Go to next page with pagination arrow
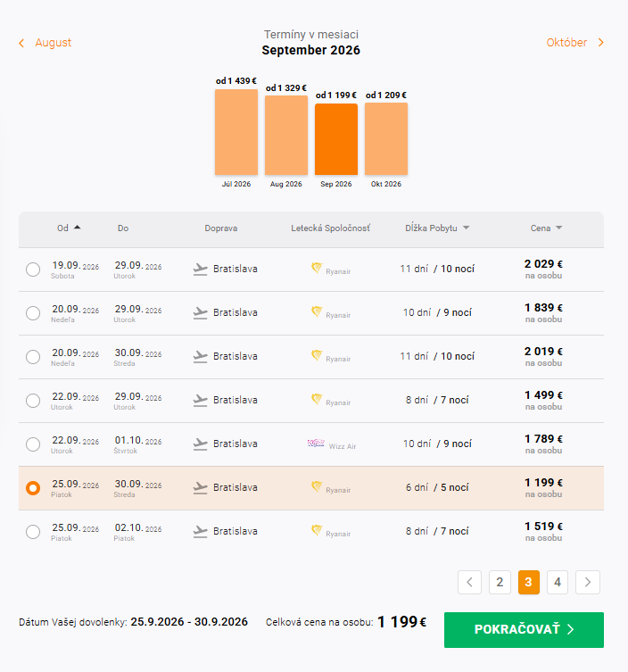The width and height of the screenshot is (628, 672). click(x=588, y=582)
